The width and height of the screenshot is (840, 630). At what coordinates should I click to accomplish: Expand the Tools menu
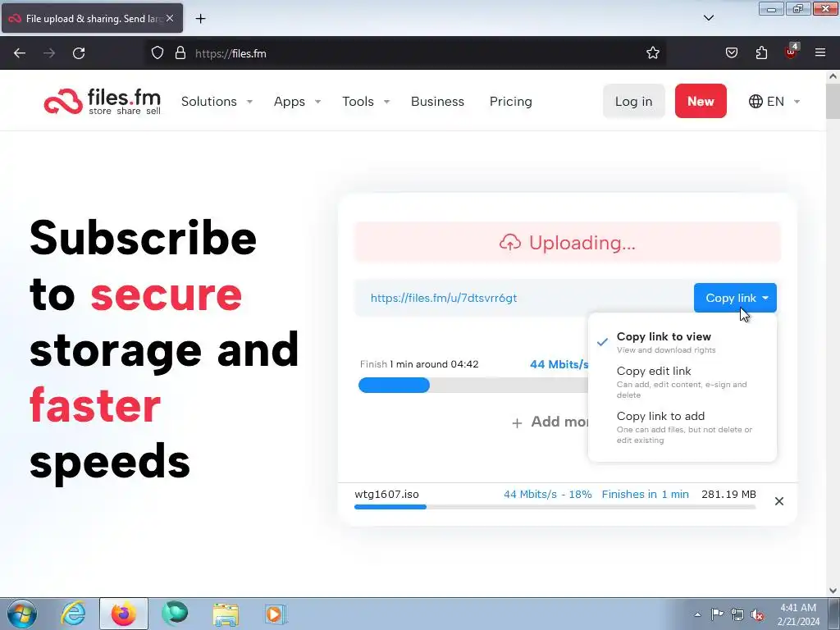(x=366, y=101)
